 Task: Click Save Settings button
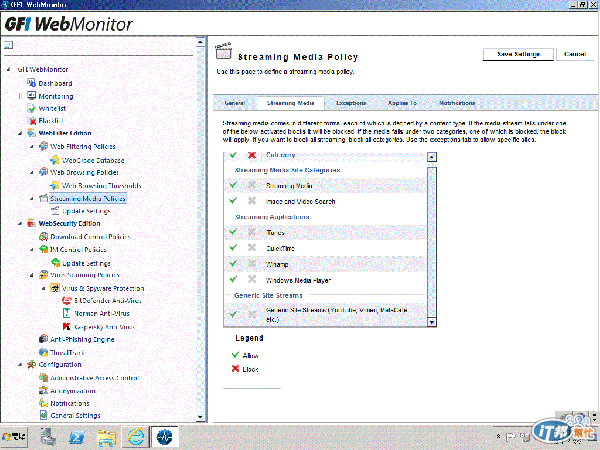(x=518, y=54)
